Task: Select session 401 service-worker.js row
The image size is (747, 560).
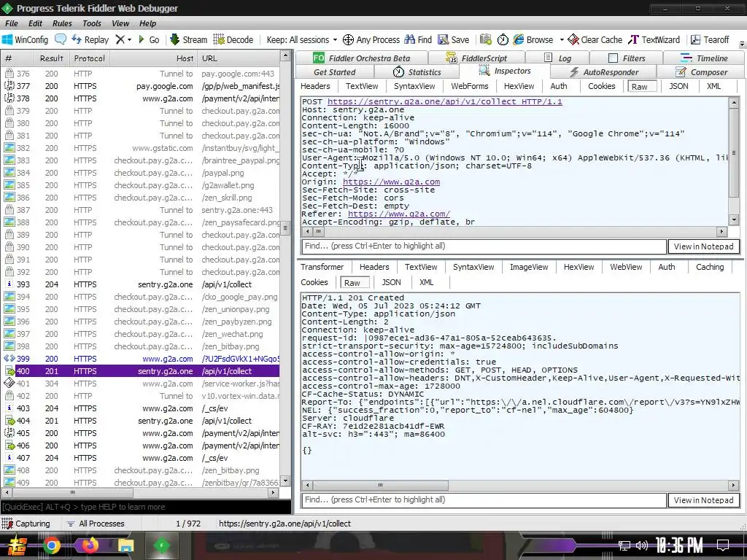Action: click(x=142, y=384)
